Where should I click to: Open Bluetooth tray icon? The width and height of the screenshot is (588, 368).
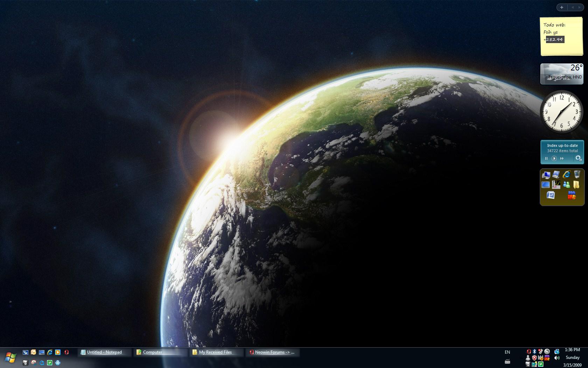tap(534, 352)
